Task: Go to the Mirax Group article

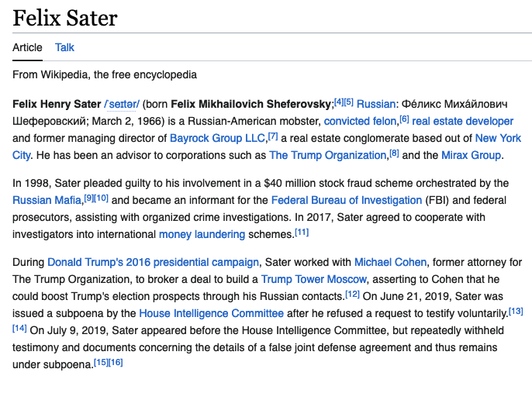Action: pos(471,155)
